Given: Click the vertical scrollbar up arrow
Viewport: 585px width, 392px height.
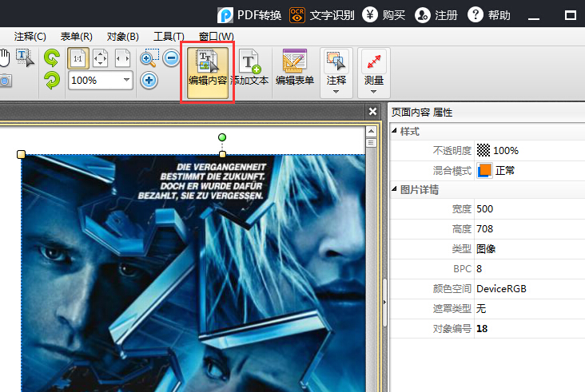Looking at the screenshot, I should coord(371,131).
